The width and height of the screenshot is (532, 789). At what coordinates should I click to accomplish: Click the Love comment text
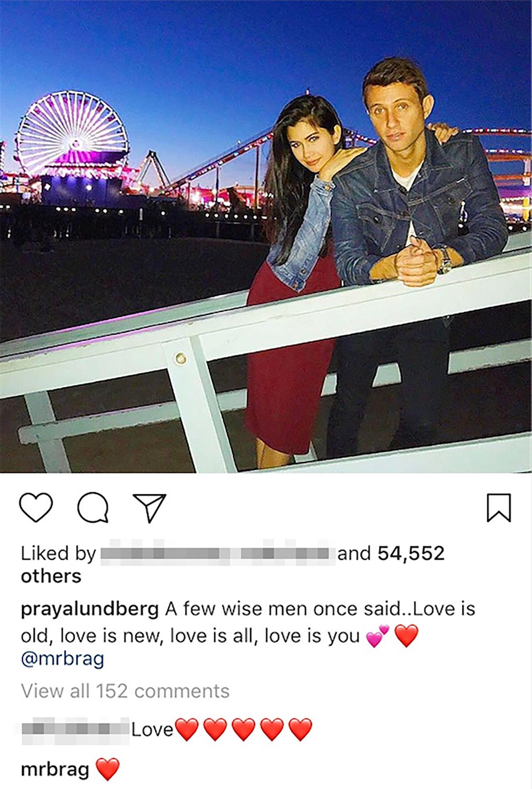152,729
